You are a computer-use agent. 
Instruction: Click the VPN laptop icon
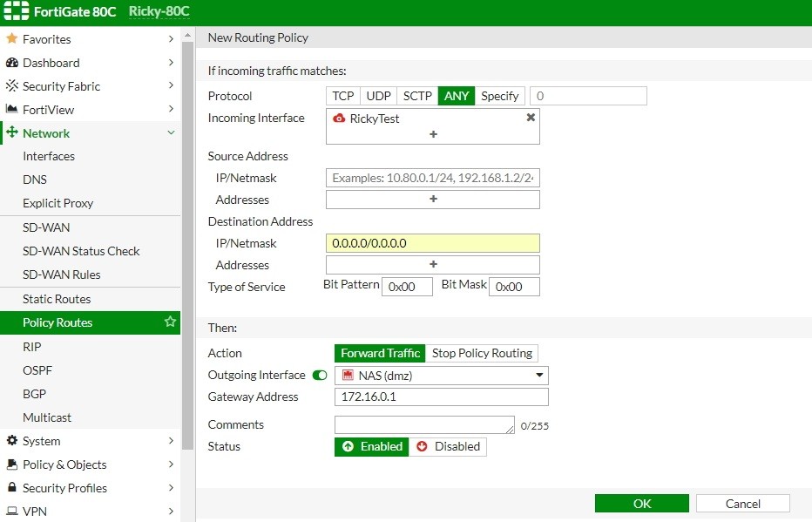11,512
